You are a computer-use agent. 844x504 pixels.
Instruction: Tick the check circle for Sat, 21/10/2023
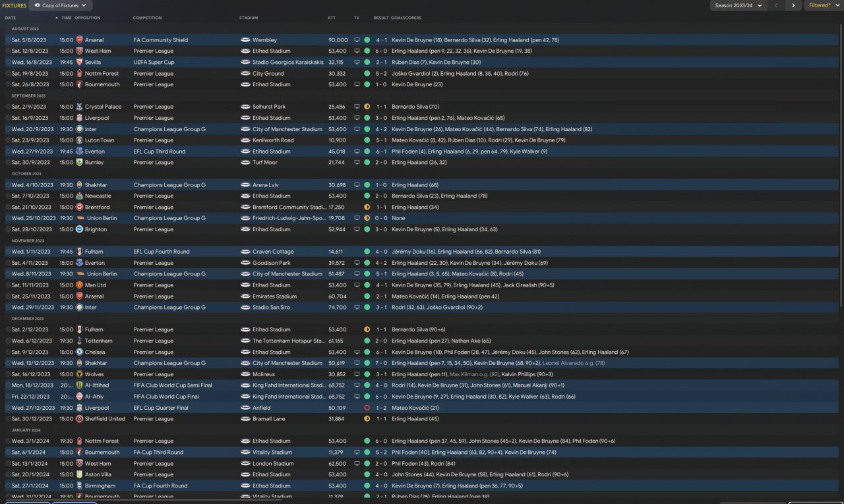pos(8,208)
